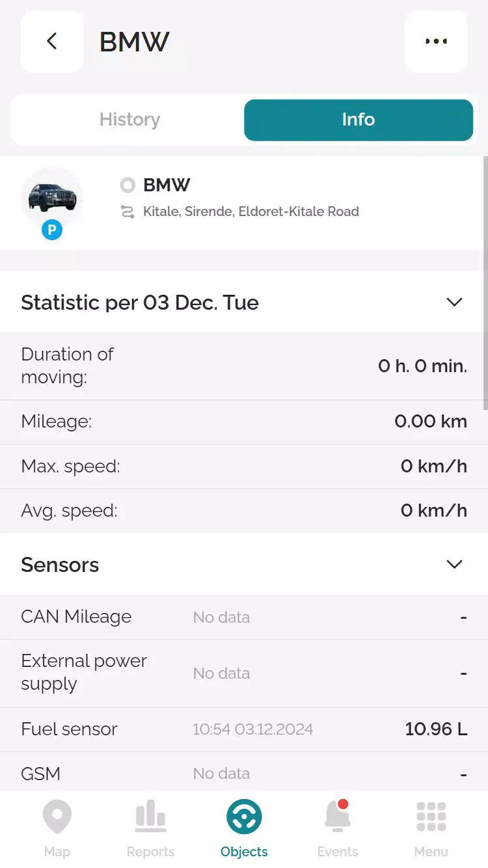Image resolution: width=488 pixels, height=868 pixels.
Task: Open the three-dot options menu
Action: point(436,42)
